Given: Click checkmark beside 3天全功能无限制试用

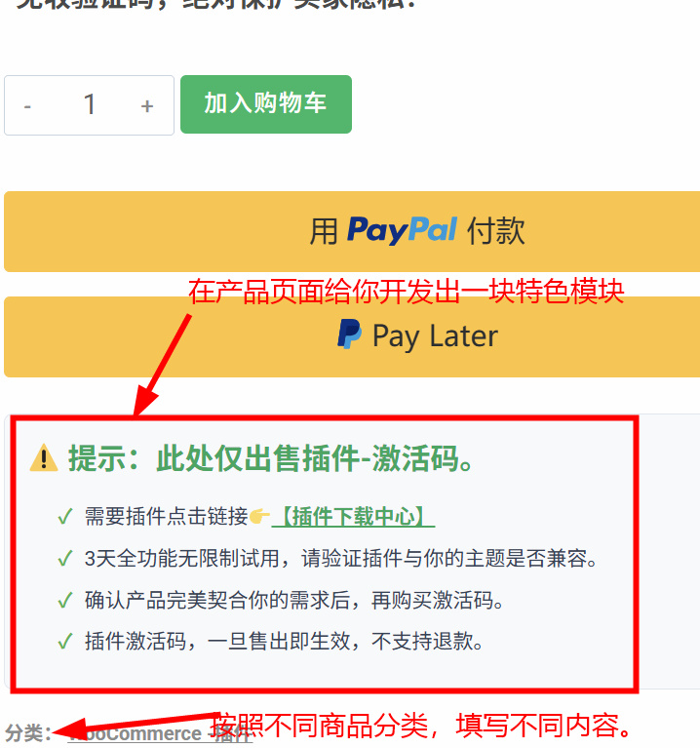Looking at the screenshot, I should [65, 558].
